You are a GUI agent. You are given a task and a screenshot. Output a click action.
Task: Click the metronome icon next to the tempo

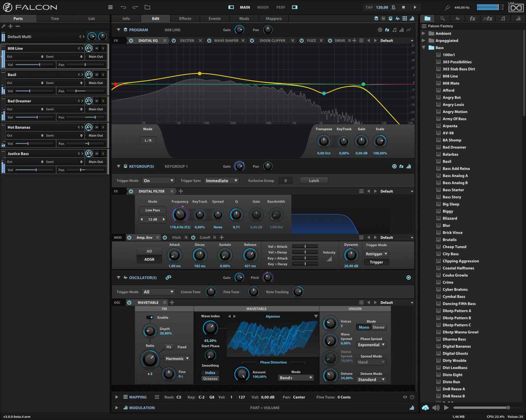click(x=393, y=7)
